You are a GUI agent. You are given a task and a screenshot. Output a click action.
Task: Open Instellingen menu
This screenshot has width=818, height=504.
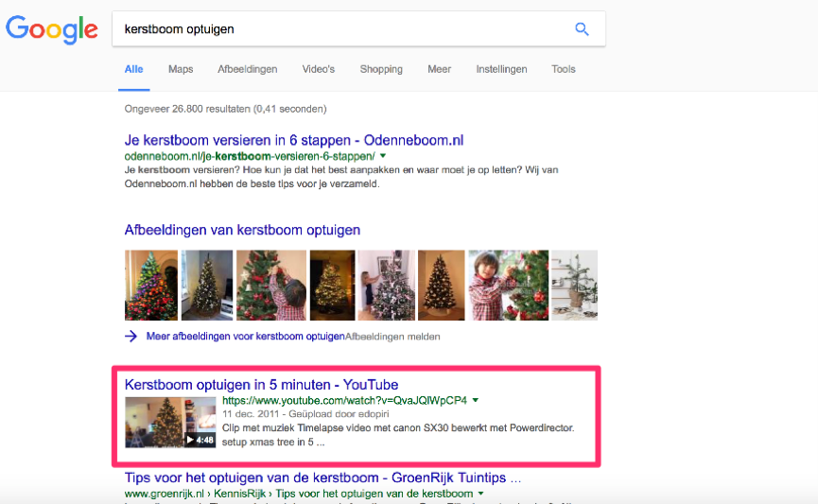click(501, 69)
